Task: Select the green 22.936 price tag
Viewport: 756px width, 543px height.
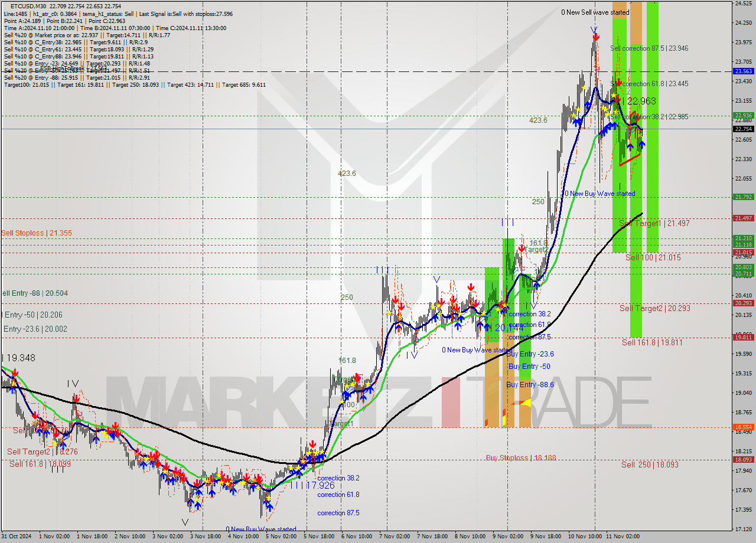Action: (743, 116)
